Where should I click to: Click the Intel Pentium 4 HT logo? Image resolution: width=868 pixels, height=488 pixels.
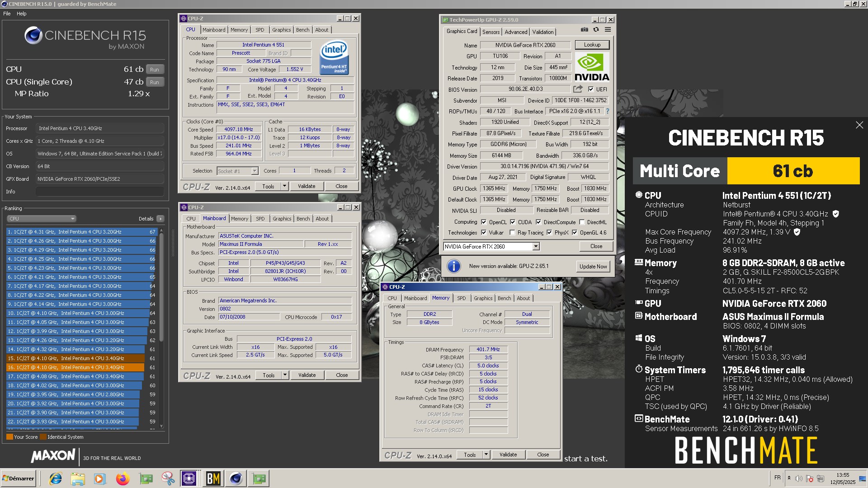pos(334,58)
